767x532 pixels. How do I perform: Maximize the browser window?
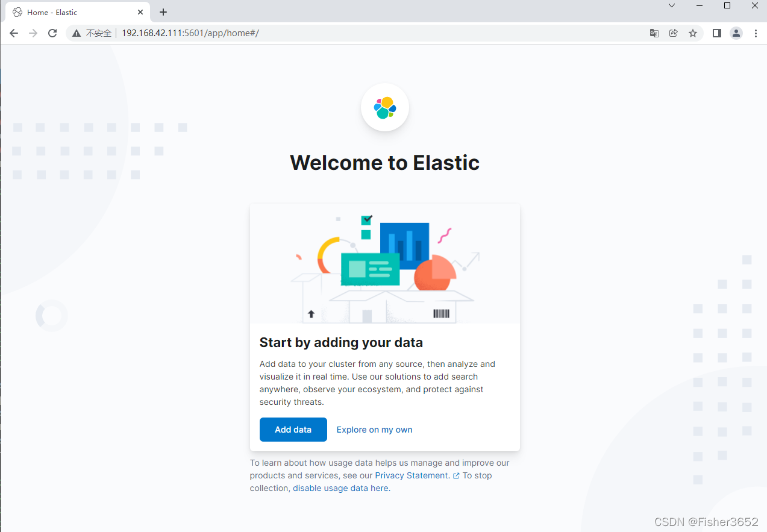[727, 5]
